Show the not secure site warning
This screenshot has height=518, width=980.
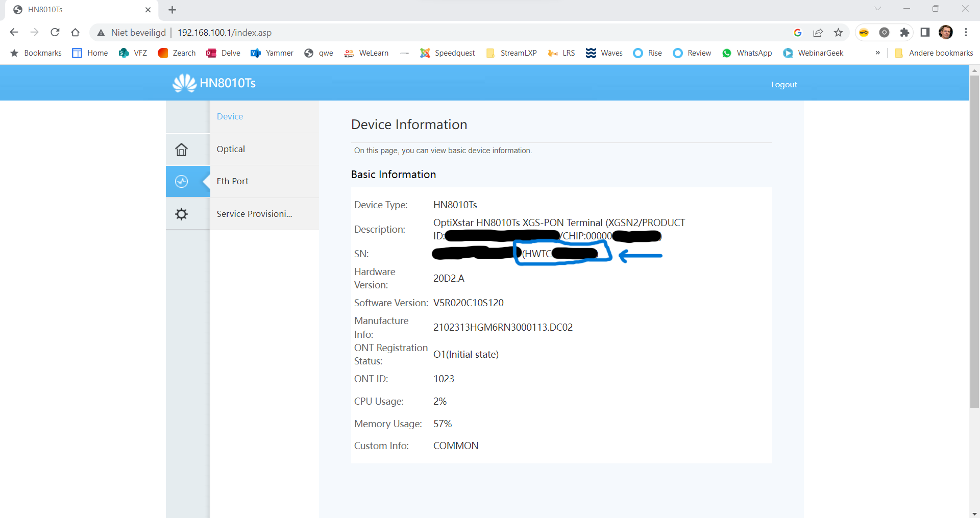pyautogui.click(x=131, y=32)
